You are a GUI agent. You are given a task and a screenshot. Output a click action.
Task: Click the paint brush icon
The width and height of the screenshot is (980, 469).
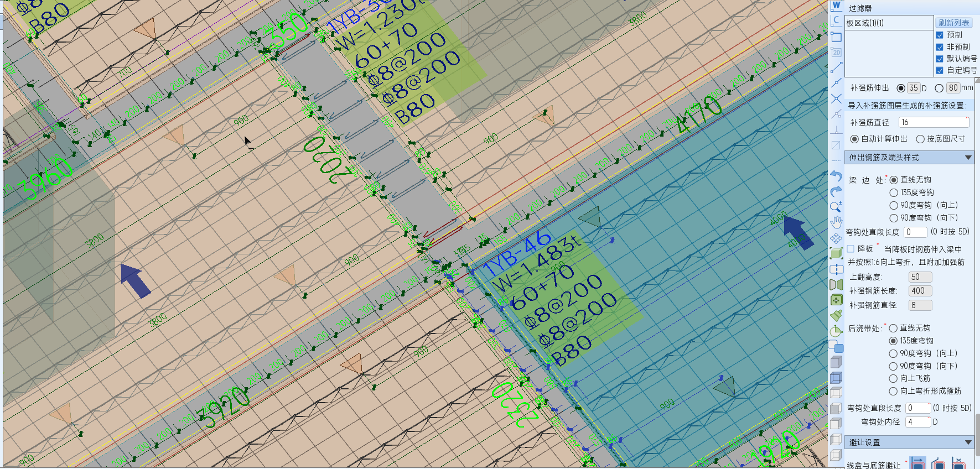(x=836, y=315)
